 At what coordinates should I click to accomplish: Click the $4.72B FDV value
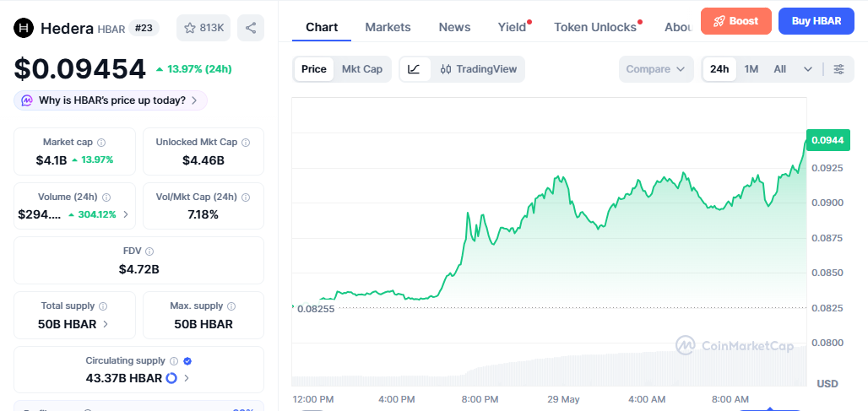(x=139, y=269)
